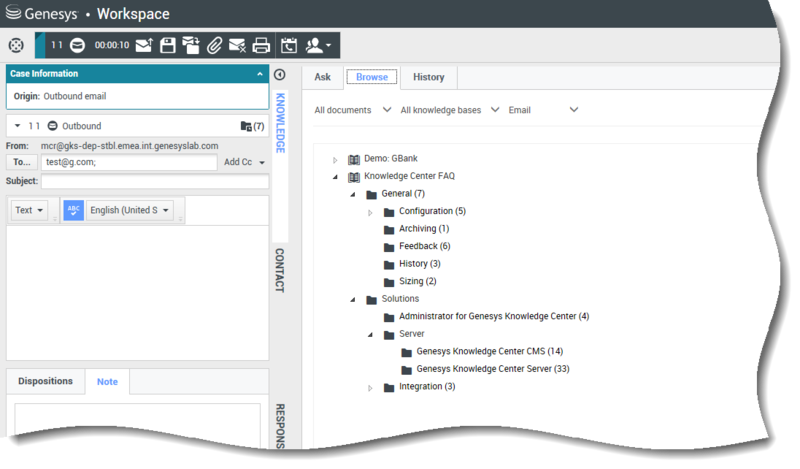Select the Configuration (5) folder label
This screenshot has width=800, height=469.
(432, 211)
